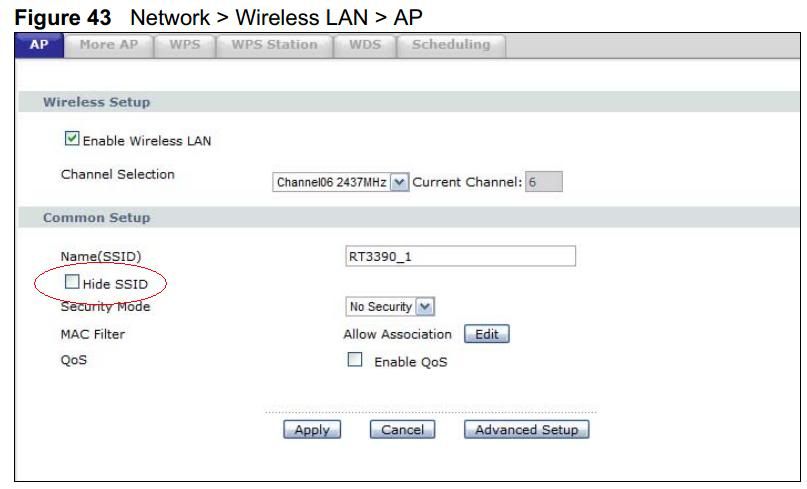This screenshot has height=489, width=807.
Task: Click the Name(SSID) field with RT3390_1
Action: pos(460,256)
